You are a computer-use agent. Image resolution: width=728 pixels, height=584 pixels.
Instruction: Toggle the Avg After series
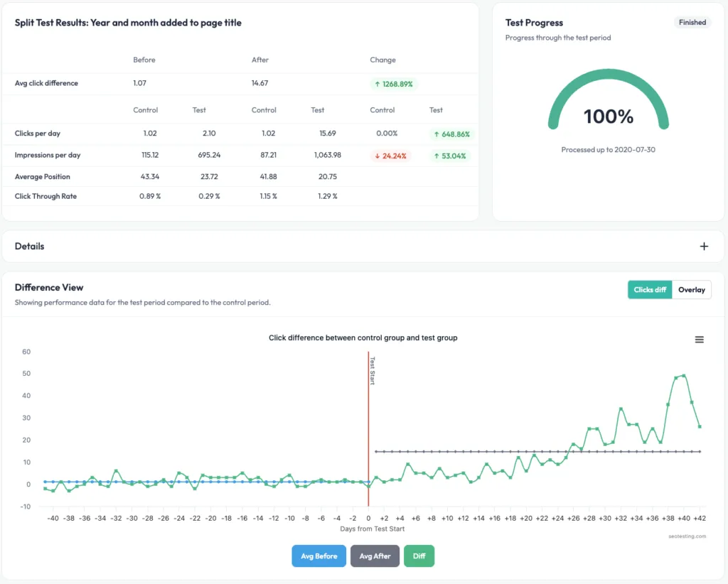coord(375,556)
